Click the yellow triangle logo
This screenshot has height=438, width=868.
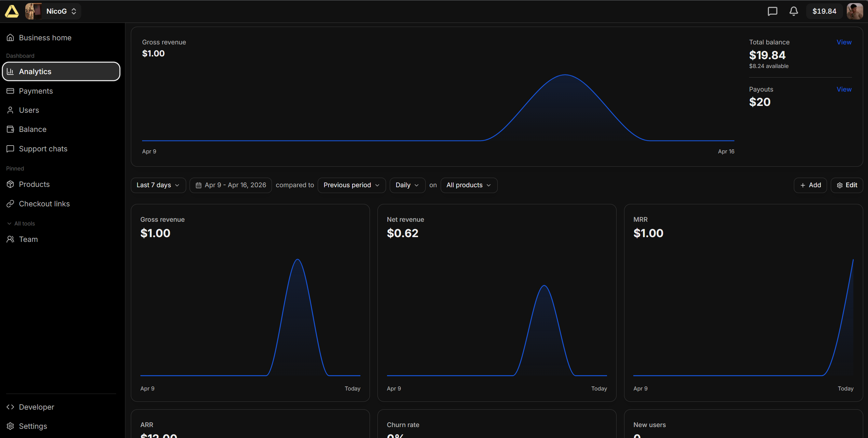coord(12,11)
